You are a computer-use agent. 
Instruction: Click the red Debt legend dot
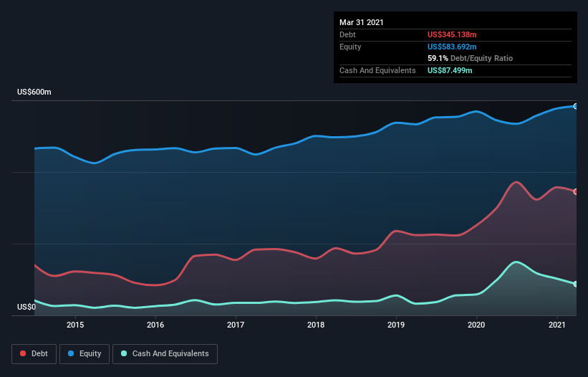click(x=23, y=353)
